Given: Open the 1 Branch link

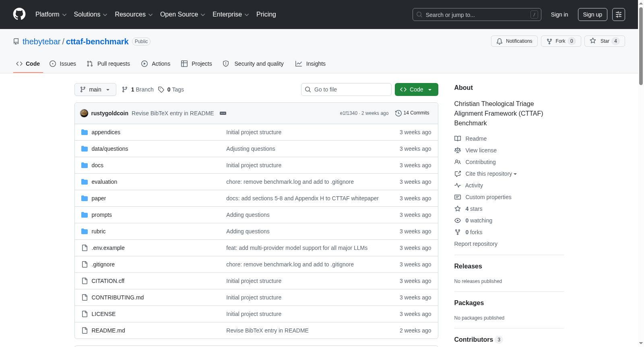Looking at the screenshot, I should [138, 89].
